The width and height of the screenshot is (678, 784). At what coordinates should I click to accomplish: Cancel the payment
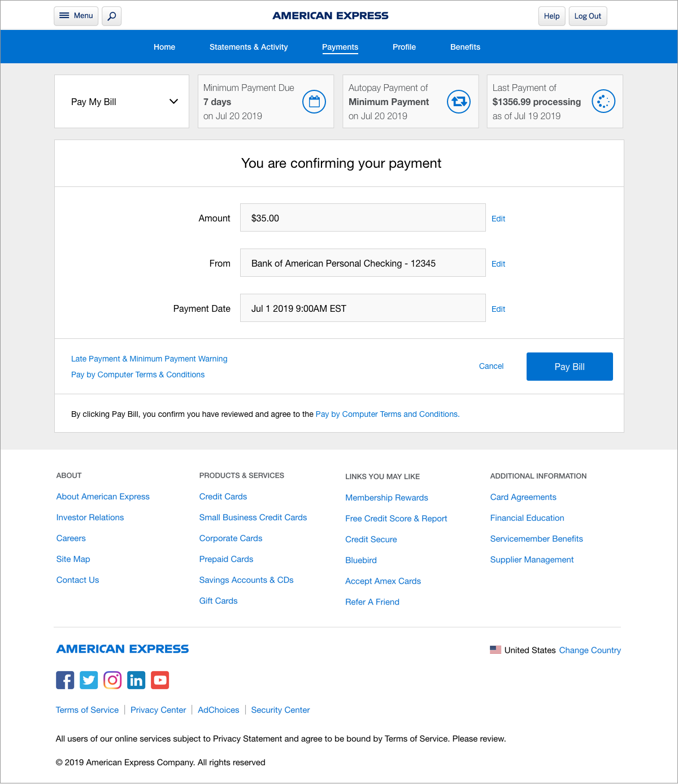(491, 366)
